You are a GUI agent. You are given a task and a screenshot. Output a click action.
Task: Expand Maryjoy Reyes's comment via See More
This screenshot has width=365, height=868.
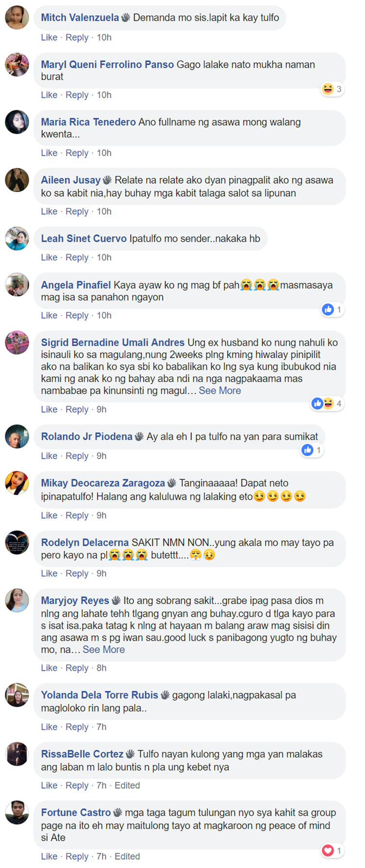(104, 650)
